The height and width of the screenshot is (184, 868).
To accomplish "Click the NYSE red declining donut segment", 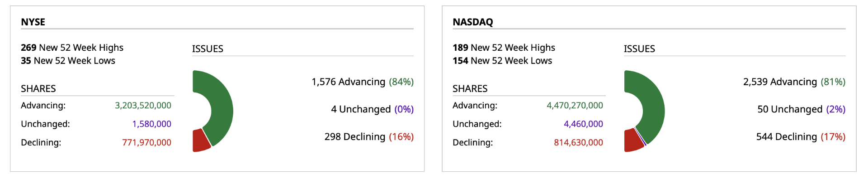I will click(200, 141).
